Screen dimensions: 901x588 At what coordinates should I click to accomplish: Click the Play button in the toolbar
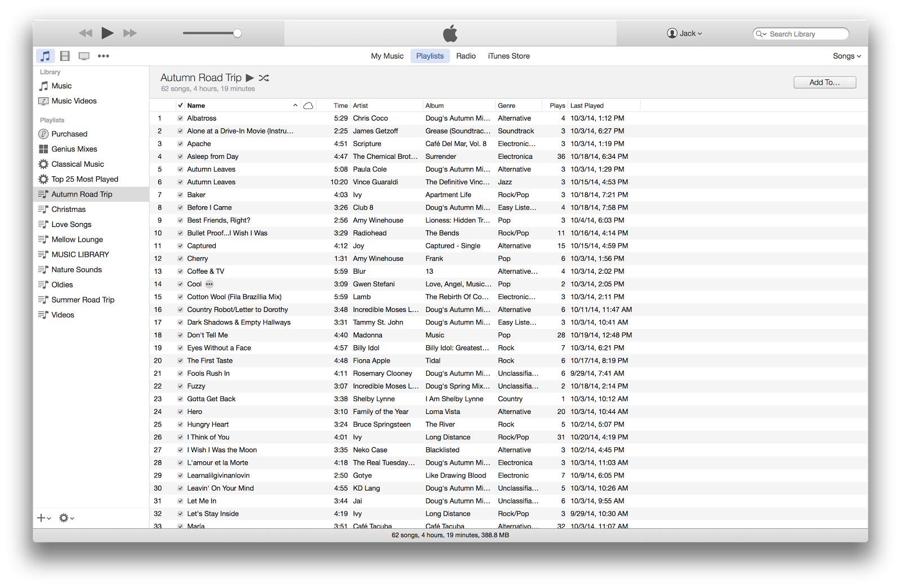coord(108,33)
